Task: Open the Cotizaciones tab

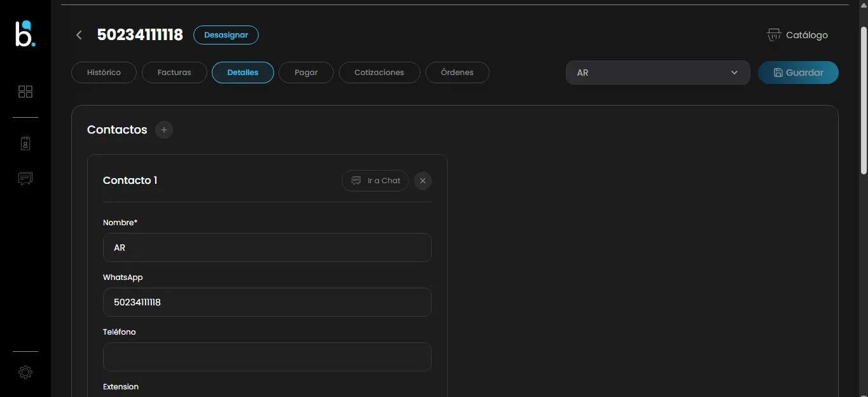Action: tap(379, 73)
